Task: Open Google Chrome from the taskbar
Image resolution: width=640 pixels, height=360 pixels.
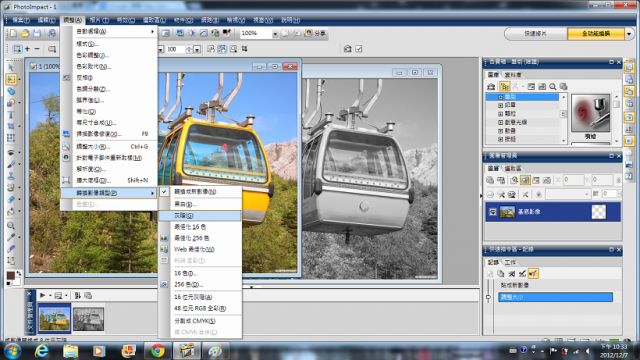Action: point(158,351)
